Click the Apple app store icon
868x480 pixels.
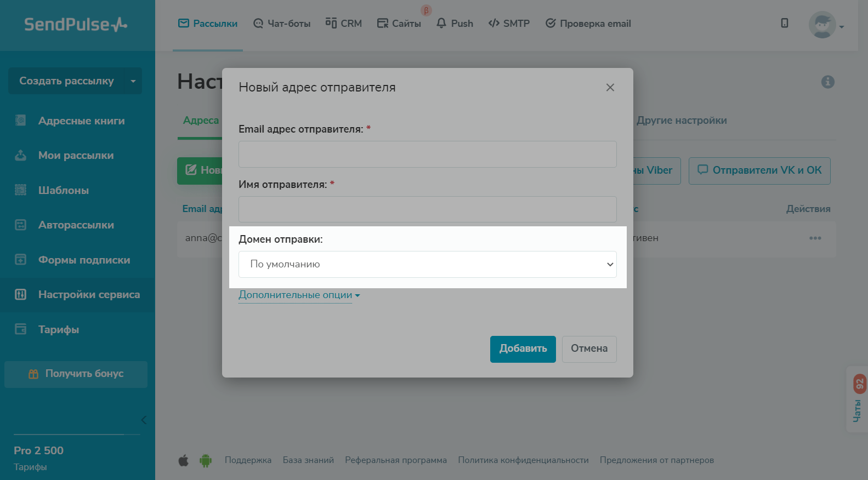tap(184, 460)
